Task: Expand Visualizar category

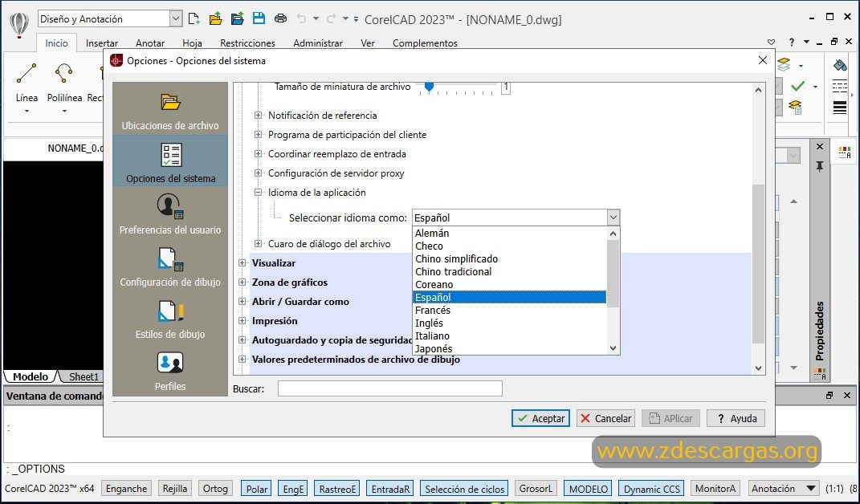Action: (x=242, y=263)
